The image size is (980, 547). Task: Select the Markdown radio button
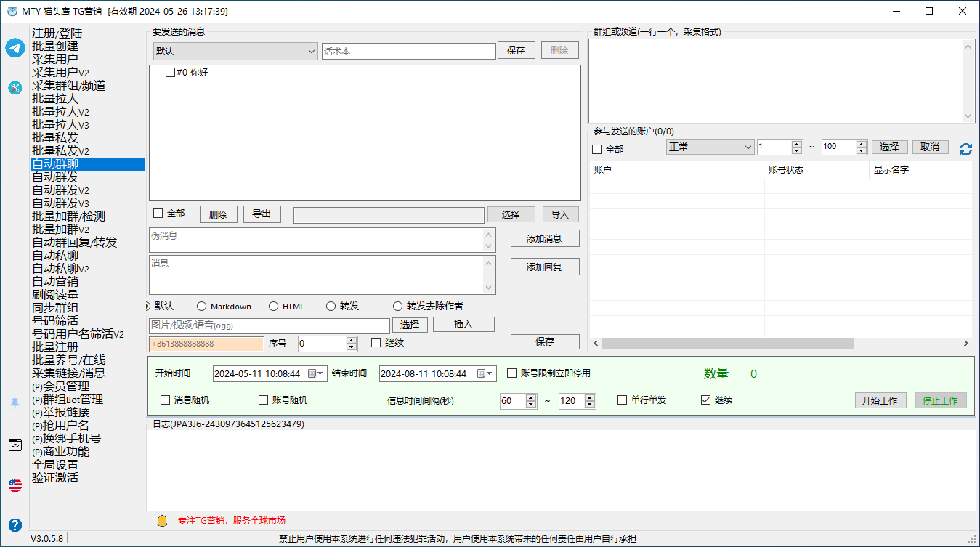point(202,307)
